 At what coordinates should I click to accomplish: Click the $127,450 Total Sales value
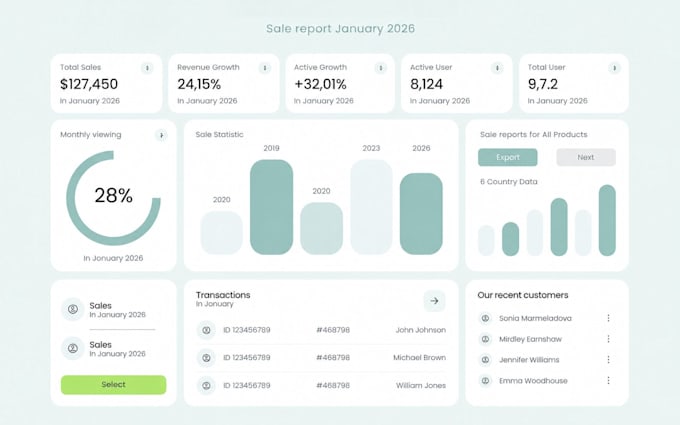89,84
